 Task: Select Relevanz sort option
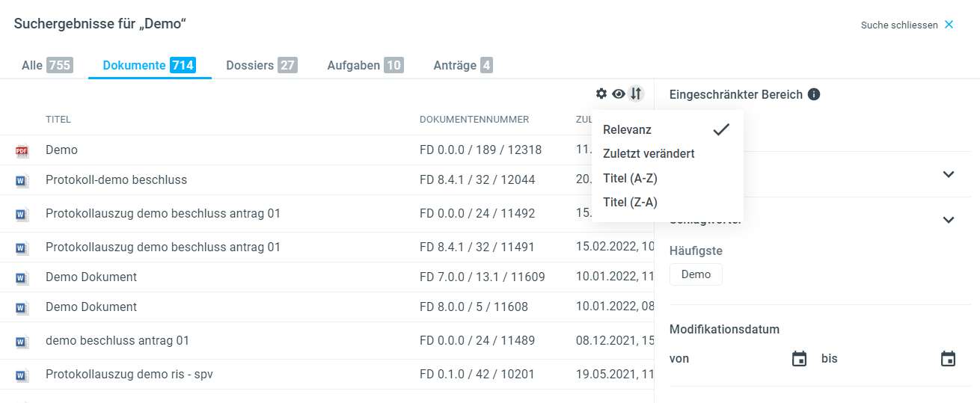click(627, 129)
